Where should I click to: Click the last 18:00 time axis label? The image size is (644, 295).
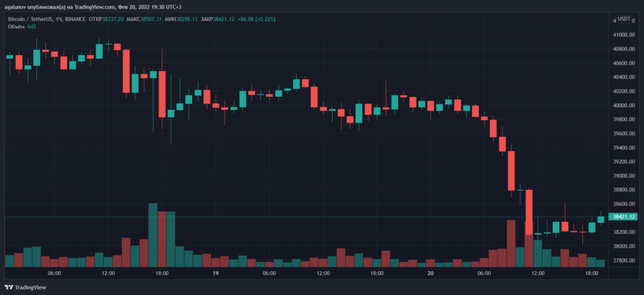pyautogui.click(x=592, y=274)
